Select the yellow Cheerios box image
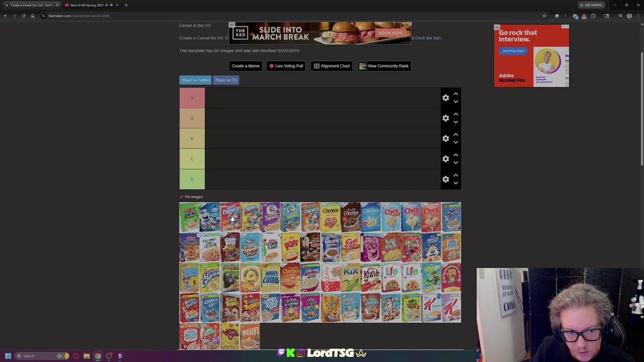The height and width of the screenshot is (362, 644). pos(331,217)
